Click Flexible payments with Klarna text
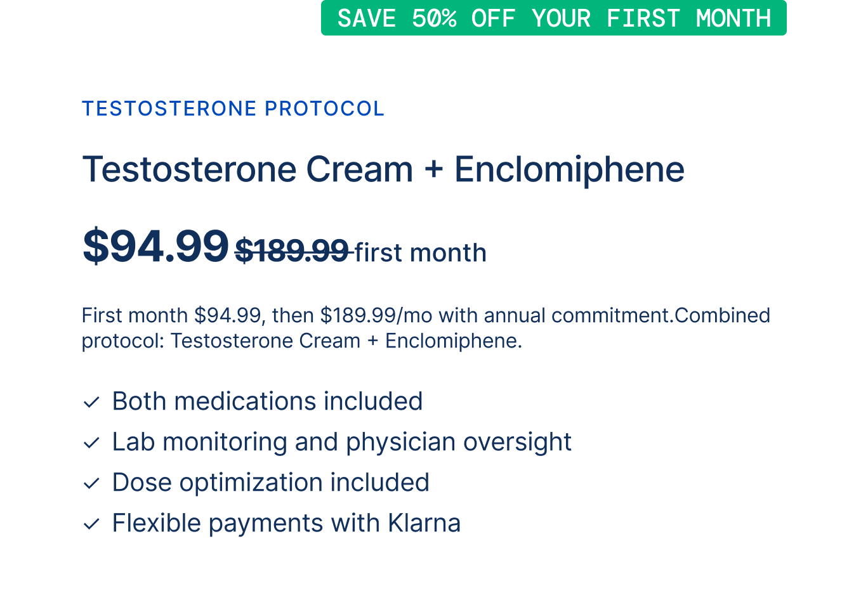Image resolution: width=868 pixels, height=612 pixels. tap(286, 523)
